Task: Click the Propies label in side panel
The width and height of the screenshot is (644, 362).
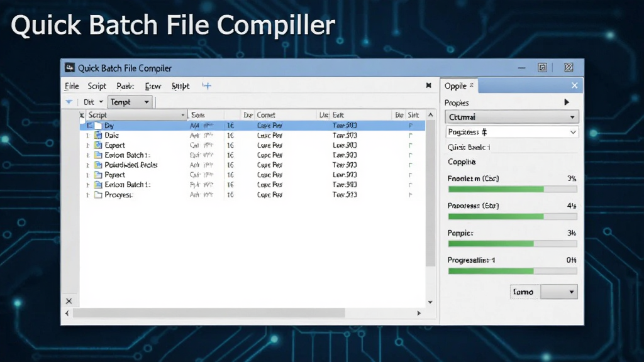Action: (x=457, y=102)
